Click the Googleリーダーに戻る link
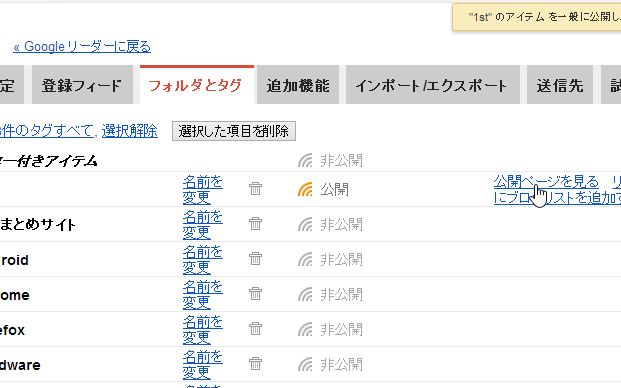The height and width of the screenshot is (388, 621). [x=82, y=47]
